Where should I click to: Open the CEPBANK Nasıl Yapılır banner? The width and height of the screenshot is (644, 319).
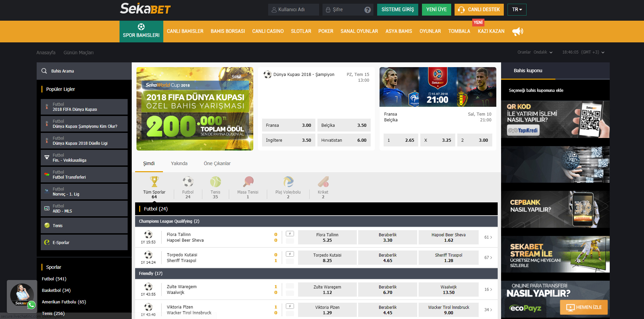[555, 209]
